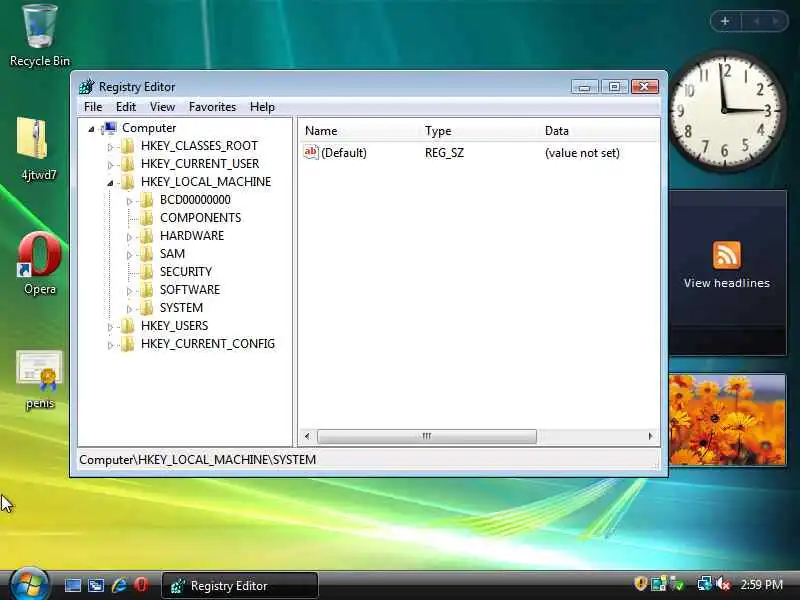
Task: Click the analog clock gadget
Action: (725, 110)
